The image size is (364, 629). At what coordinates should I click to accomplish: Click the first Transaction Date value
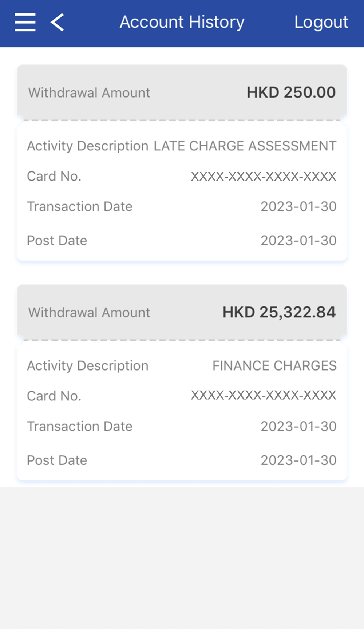298,207
